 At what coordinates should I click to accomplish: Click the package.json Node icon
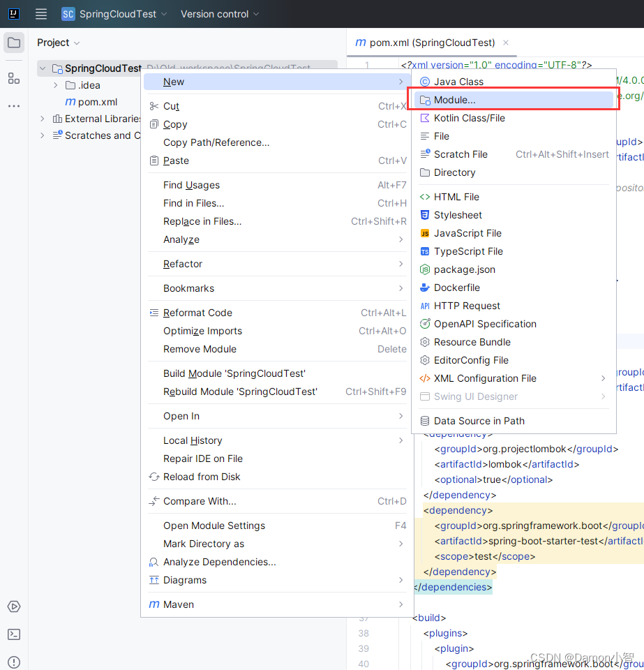click(424, 269)
